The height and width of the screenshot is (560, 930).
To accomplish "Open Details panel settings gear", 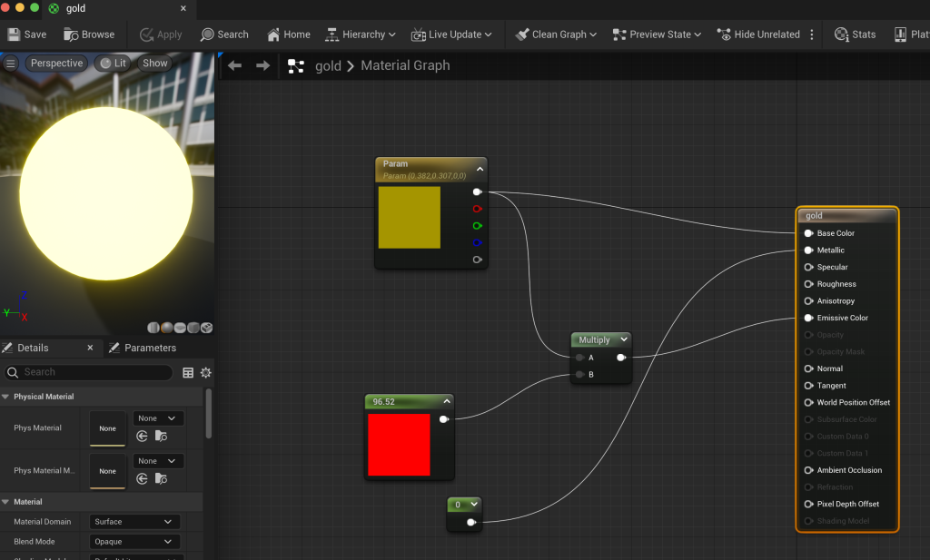I will [x=206, y=373].
